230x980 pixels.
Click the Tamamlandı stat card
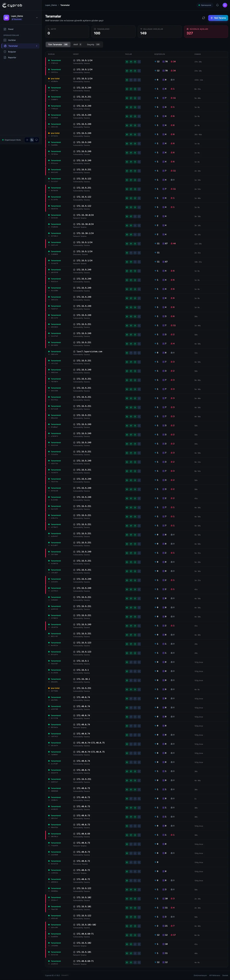[x=113, y=32]
